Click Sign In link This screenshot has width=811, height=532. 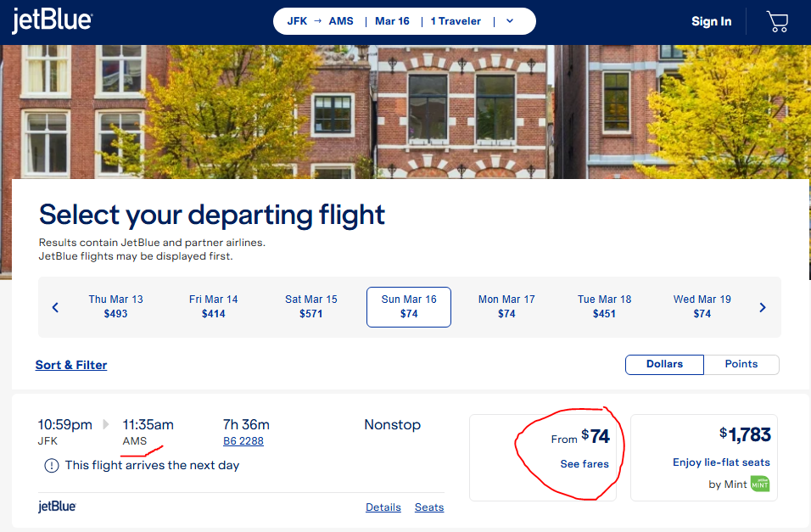click(x=711, y=21)
